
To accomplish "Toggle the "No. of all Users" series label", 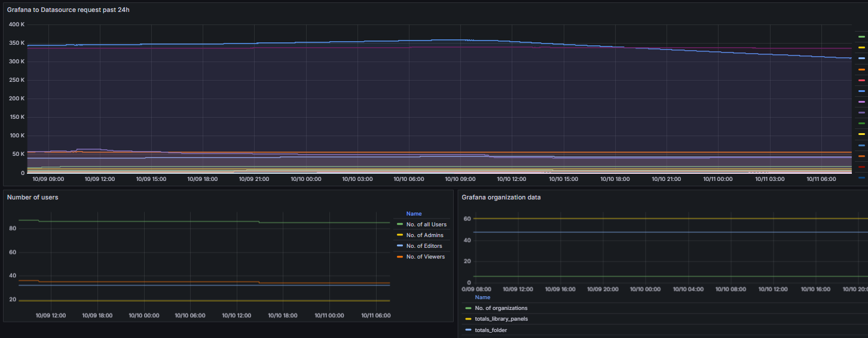I will [x=426, y=225].
